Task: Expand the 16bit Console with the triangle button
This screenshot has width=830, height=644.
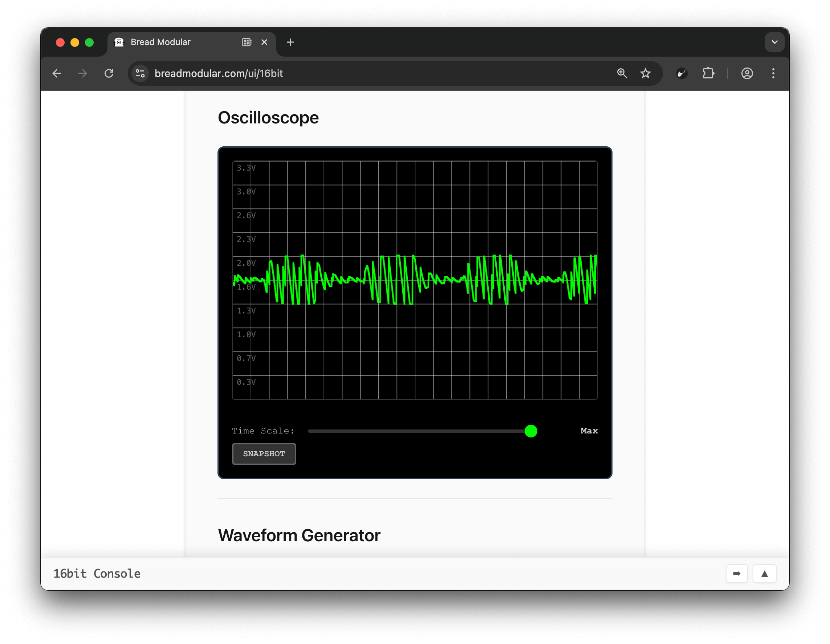Action: click(764, 574)
